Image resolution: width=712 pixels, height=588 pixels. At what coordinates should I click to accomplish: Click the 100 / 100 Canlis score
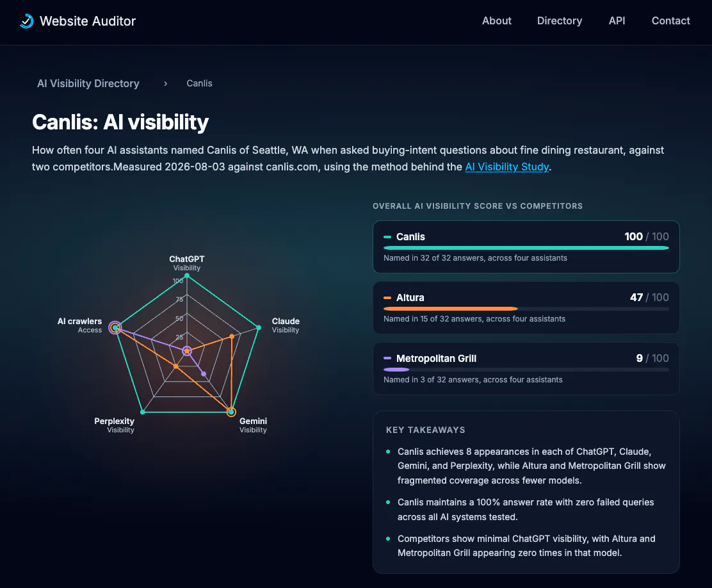tap(647, 236)
